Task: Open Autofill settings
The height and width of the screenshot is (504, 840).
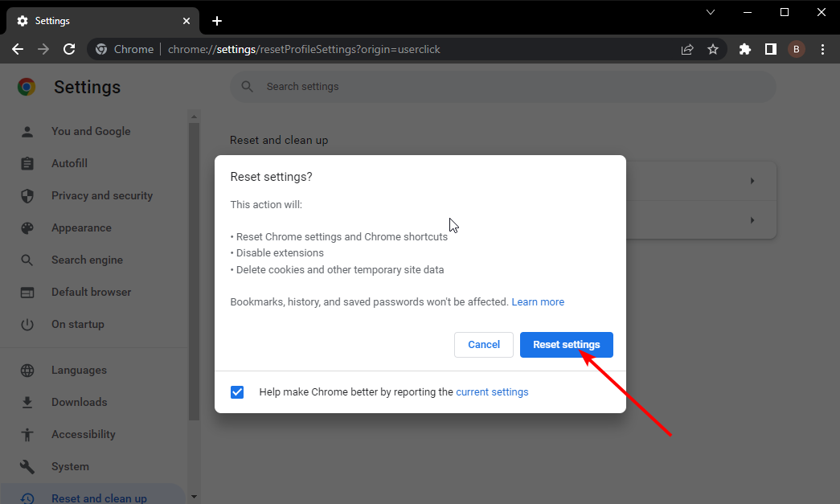Action: [69, 163]
